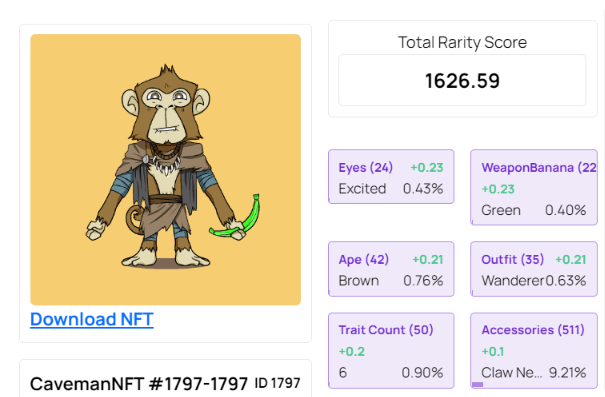Click the ID 1797 label
The height and width of the screenshot is (397, 605).
coord(277,383)
